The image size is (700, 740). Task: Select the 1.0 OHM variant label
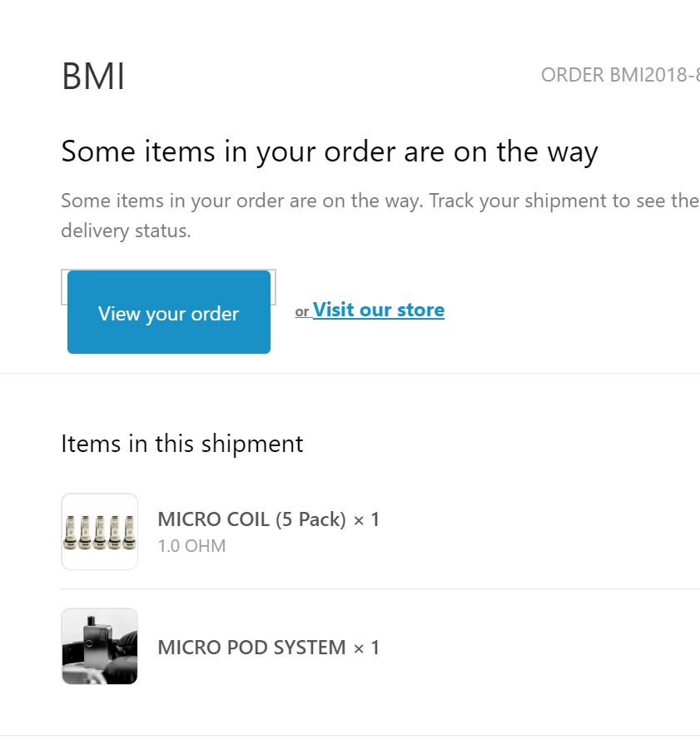click(191, 546)
